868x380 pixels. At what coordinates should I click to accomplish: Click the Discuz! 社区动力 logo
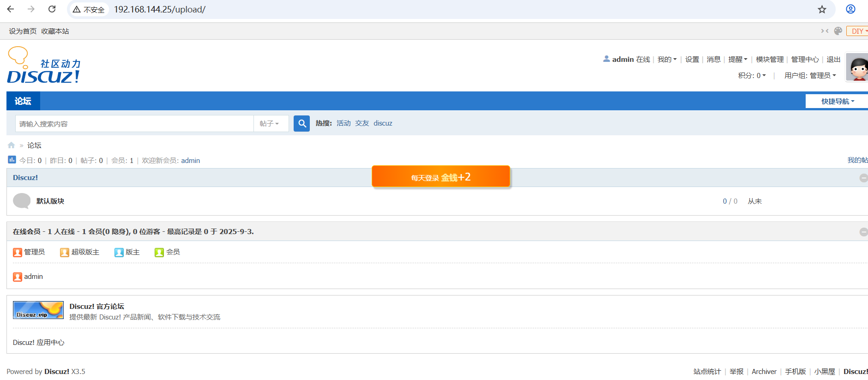point(44,65)
